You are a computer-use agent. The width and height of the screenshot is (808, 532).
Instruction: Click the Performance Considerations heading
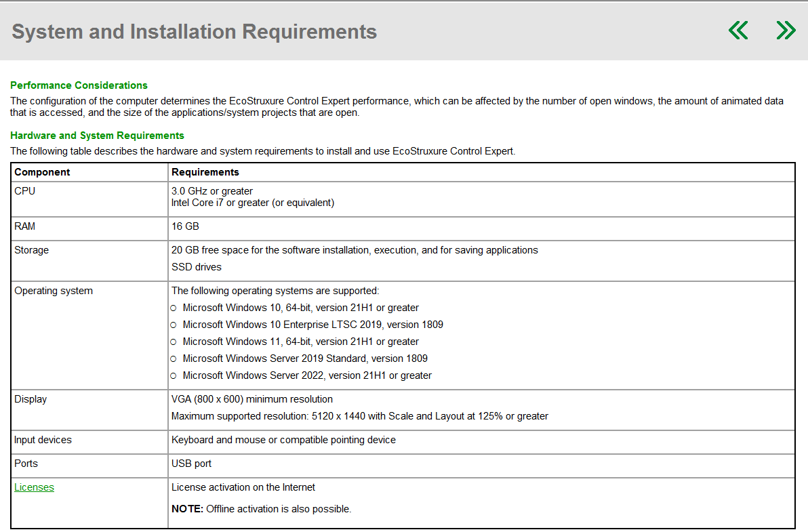coord(79,85)
